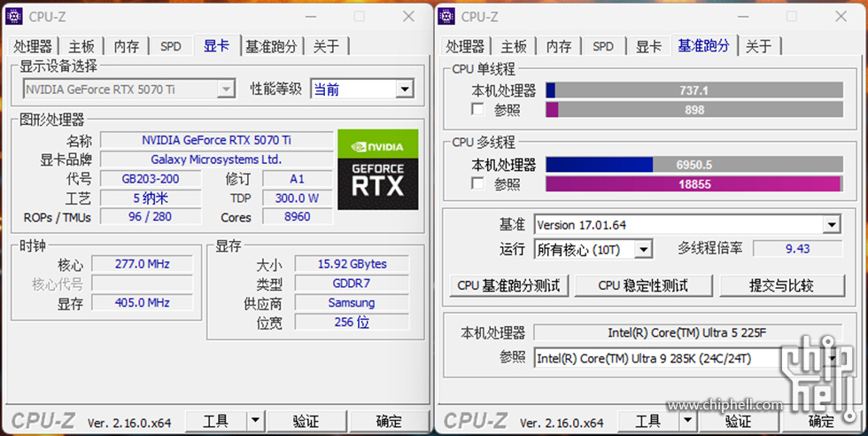This screenshot has height=436, width=868.
Task: Click the CPU-Z app icon in right window title bar
Action: (446, 16)
